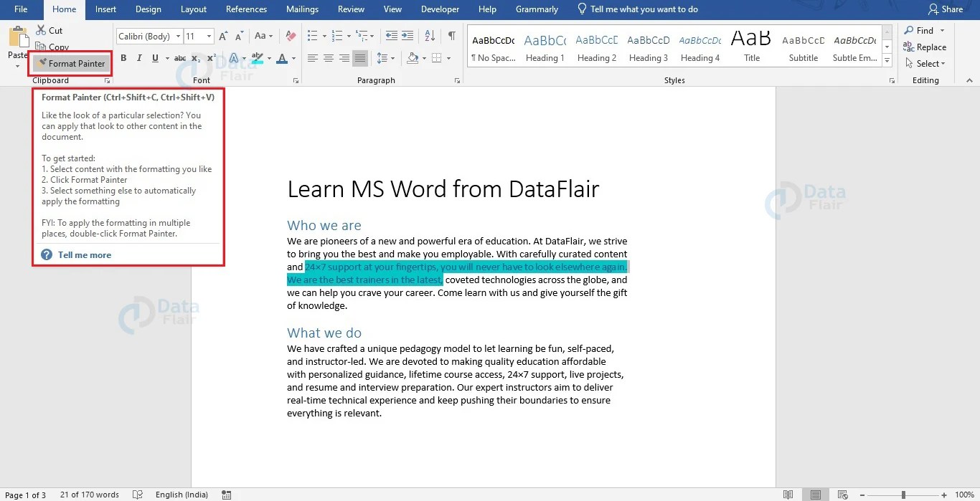Enable center text alignment
This screenshot has width=980, height=501.
pyautogui.click(x=329, y=58)
